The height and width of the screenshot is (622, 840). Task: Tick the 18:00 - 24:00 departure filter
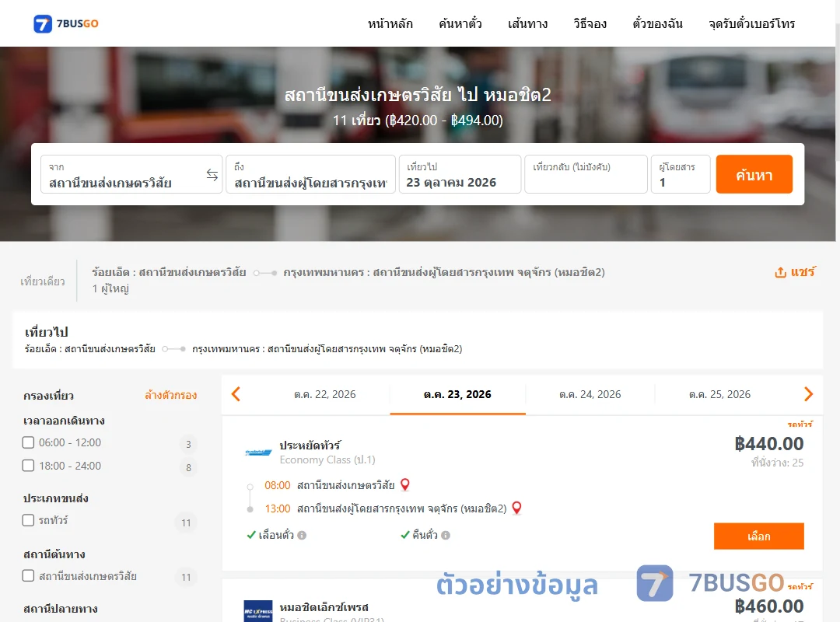[29, 466]
